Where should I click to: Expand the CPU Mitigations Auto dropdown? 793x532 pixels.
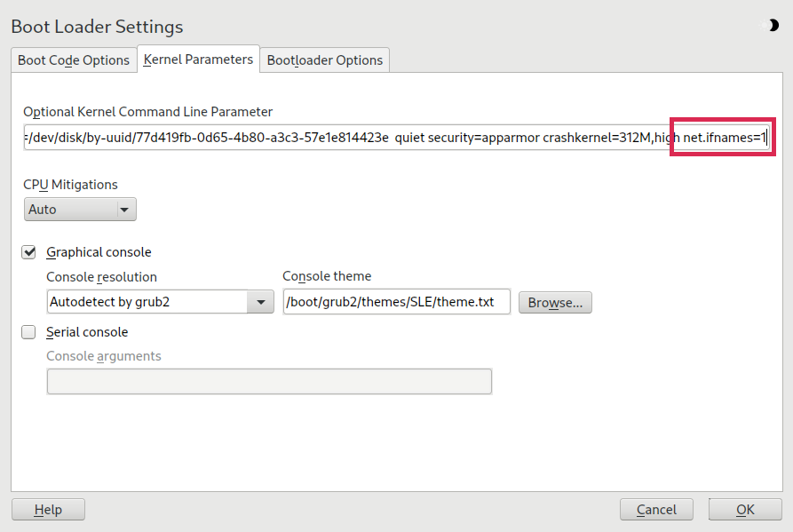point(80,210)
